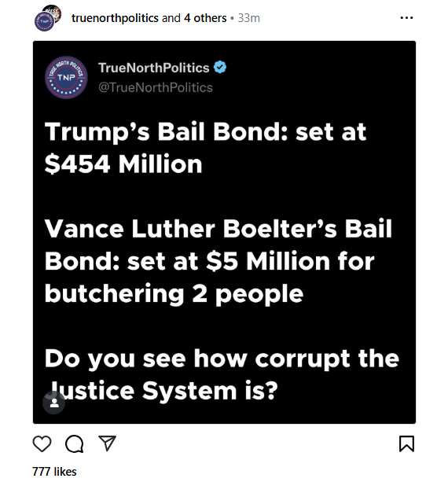This screenshot has height=482, width=448.
Task: Share the post via paper plane icon
Action: pos(107,443)
